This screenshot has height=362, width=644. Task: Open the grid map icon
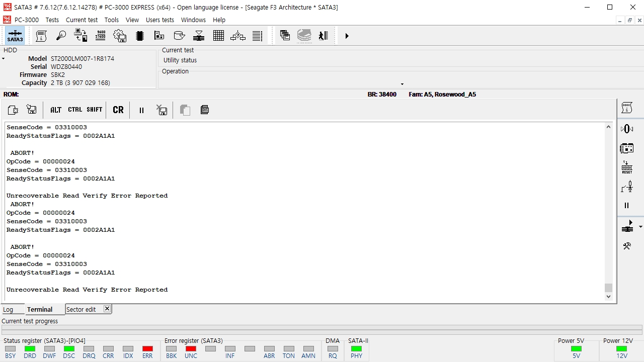[x=218, y=36]
